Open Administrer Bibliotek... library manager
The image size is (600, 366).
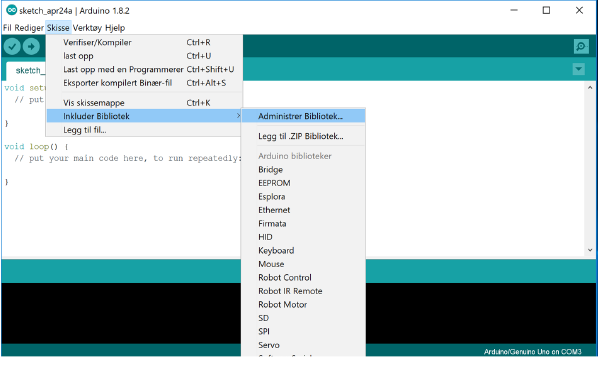(x=303, y=116)
